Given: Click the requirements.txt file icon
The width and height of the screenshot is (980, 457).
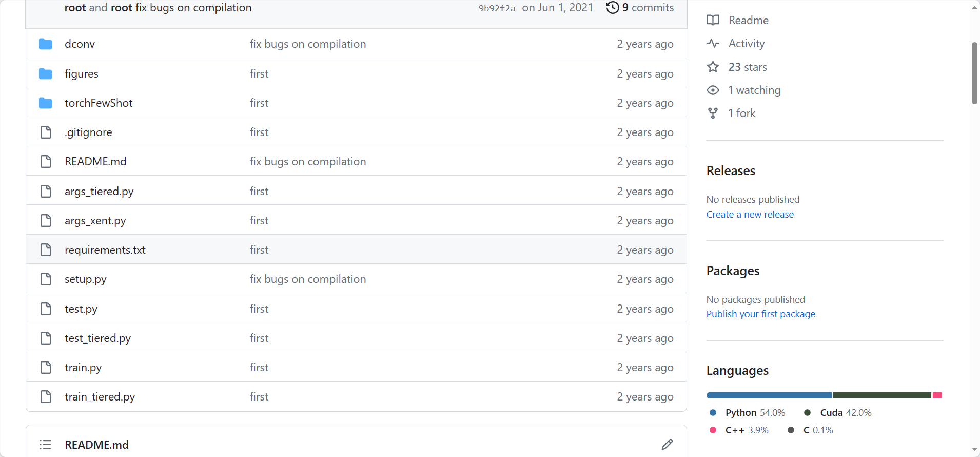Looking at the screenshot, I should coord(46,250).
